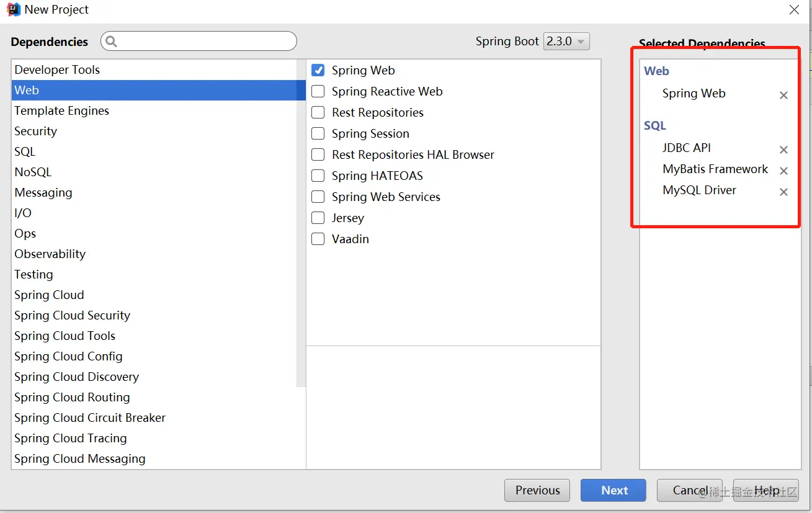Viewport: 812px width, 513px height.
Task: Select the Spring Cloud Tools category
Action: click(154, 336)
